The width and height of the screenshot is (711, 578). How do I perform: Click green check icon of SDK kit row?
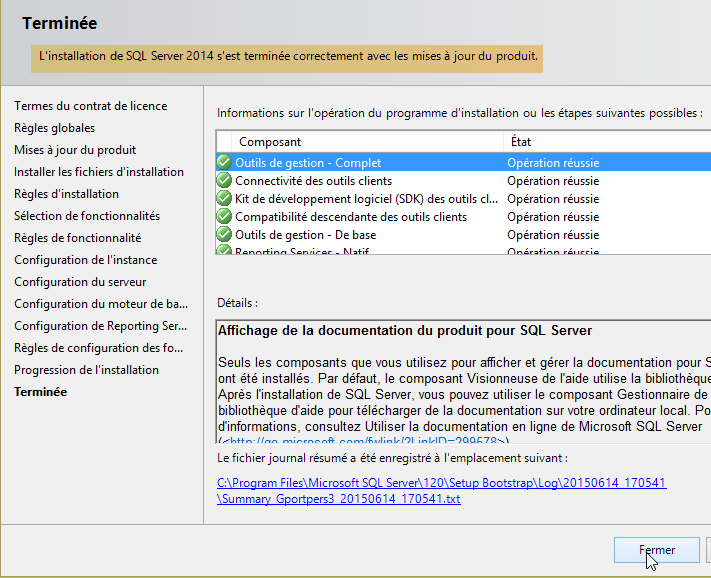[224, 199]
